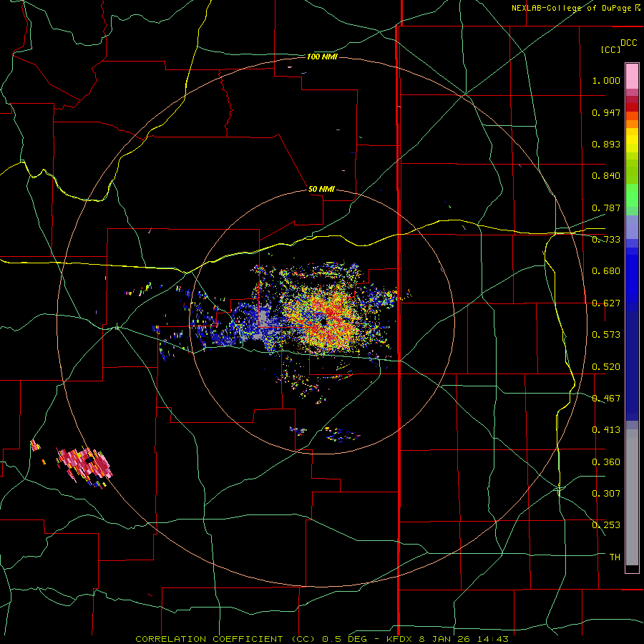Click the 0.360 scale value

(606, 462)
